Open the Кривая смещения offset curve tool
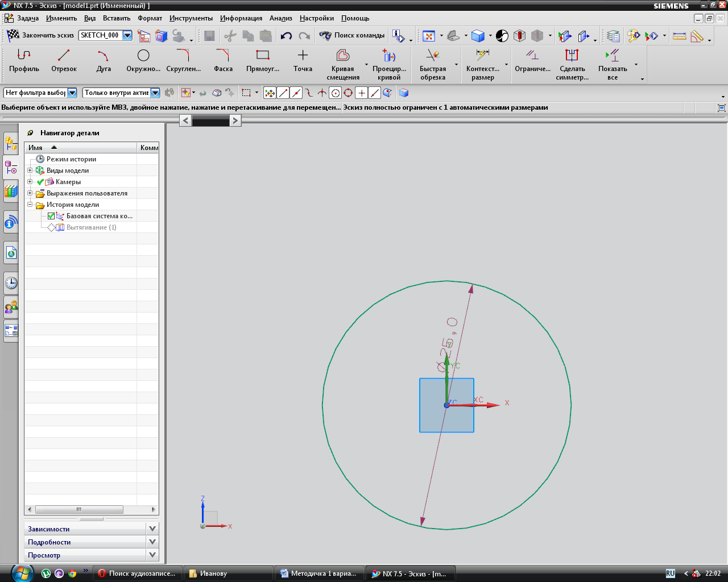 click(x=342, y=64)
